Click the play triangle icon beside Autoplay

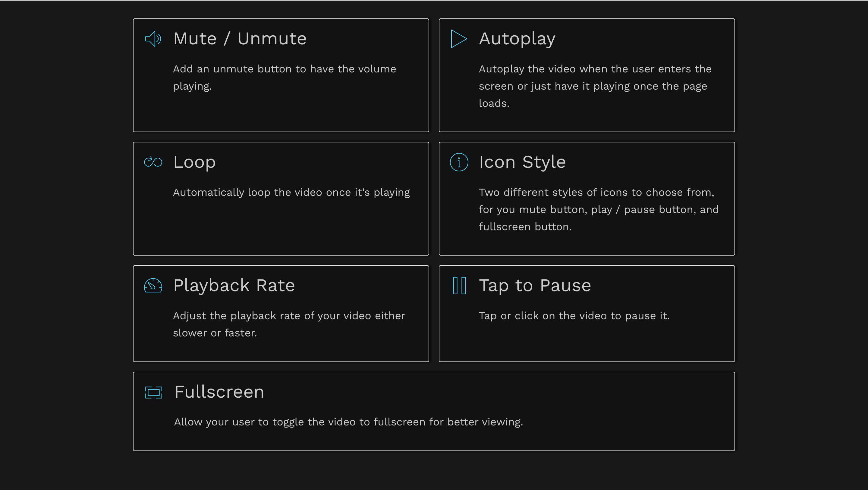pyautogui.click(x=459, y=39)
